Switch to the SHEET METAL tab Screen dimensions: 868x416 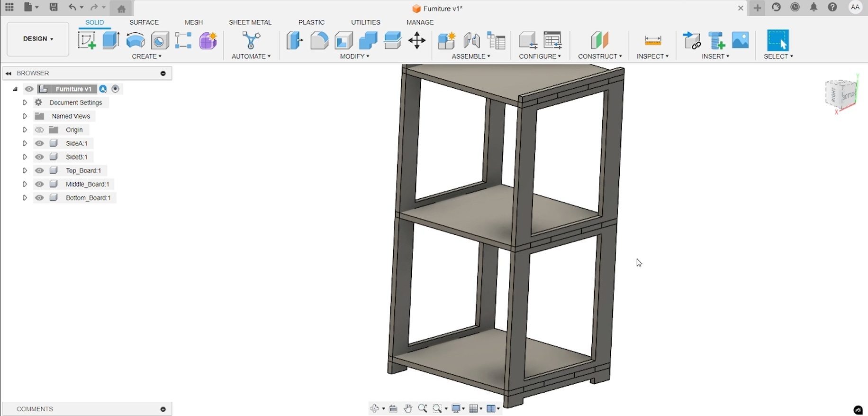(250, 22)
